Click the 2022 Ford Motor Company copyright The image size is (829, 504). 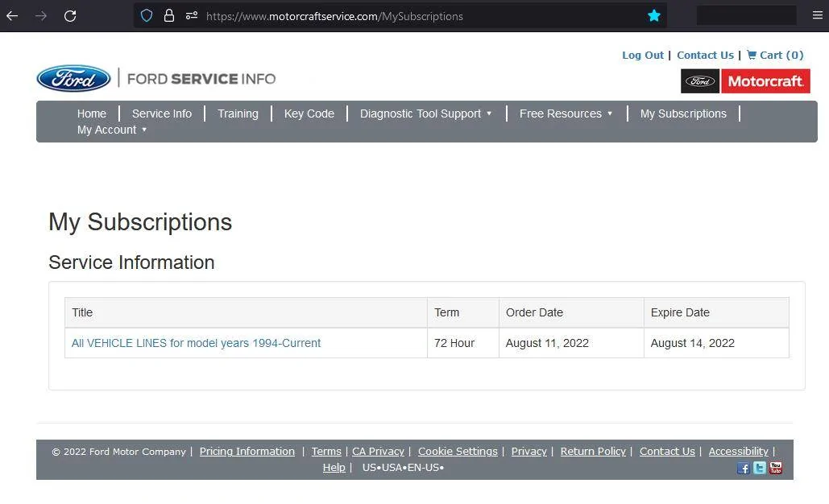coord(119,452)
